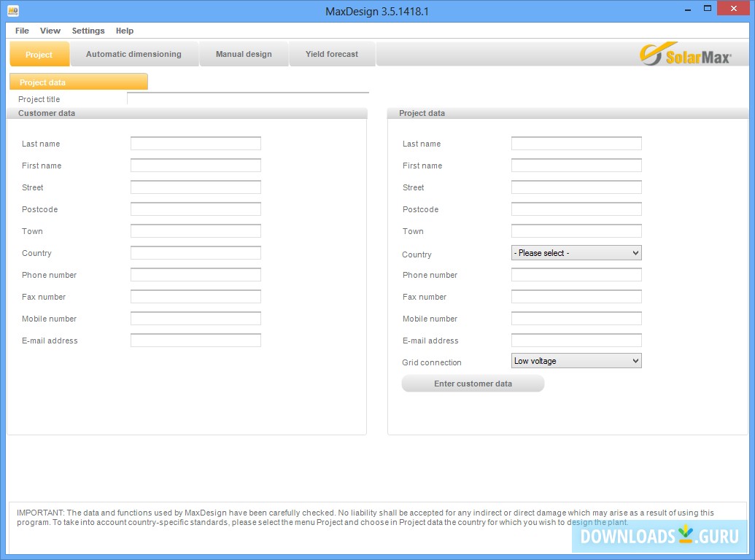Click the Enter customer data button
755x560 pixels.
473,384
